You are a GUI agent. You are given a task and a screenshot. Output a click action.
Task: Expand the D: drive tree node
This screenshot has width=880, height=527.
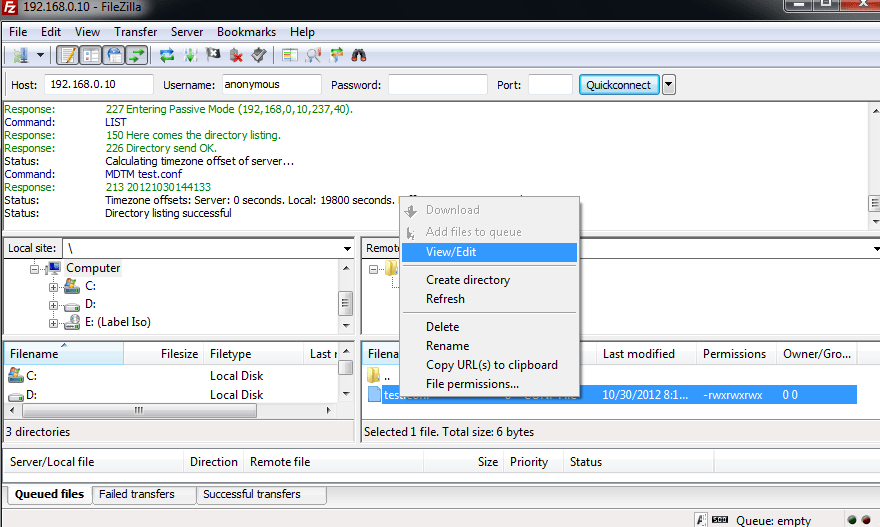click(x=53, y=305)
